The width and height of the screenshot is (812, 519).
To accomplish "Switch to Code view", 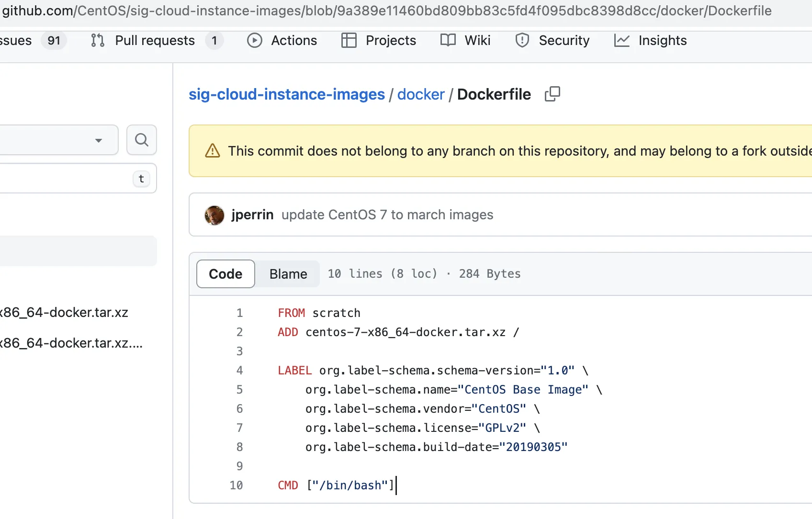I will pos(226,274).
